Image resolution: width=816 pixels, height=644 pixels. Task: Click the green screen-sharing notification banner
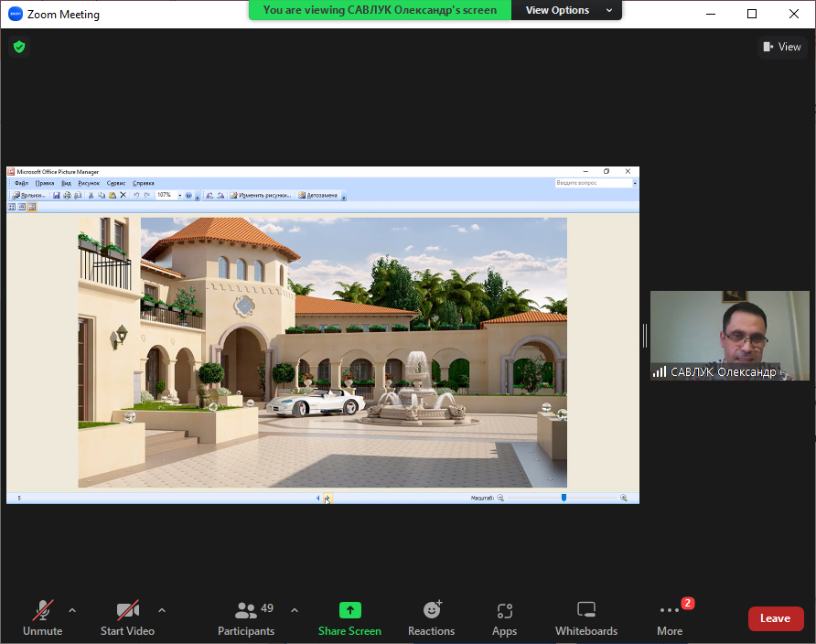[x=380, y=10]
